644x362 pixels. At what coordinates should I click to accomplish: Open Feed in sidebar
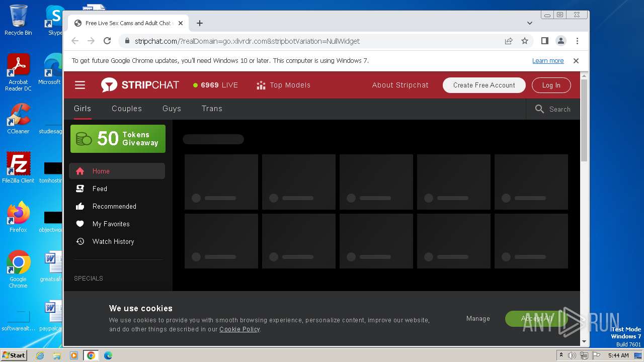pyautogui.click(x=117, y=189)
